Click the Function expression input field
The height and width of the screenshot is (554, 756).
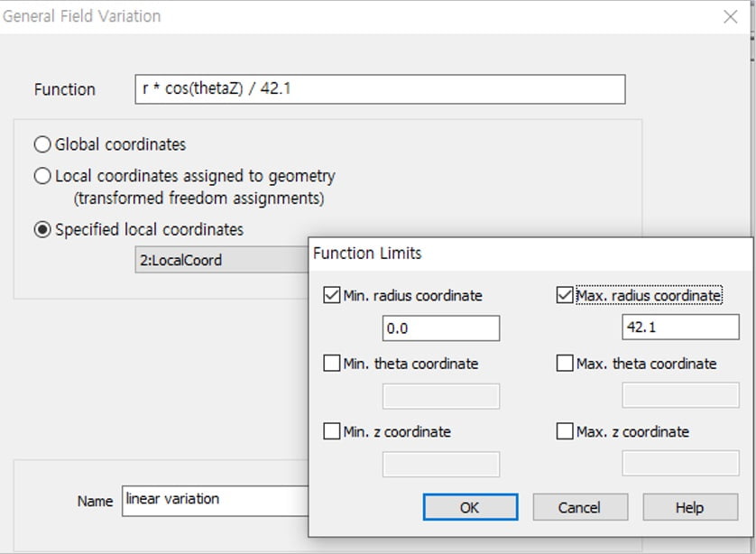point(379,89)
